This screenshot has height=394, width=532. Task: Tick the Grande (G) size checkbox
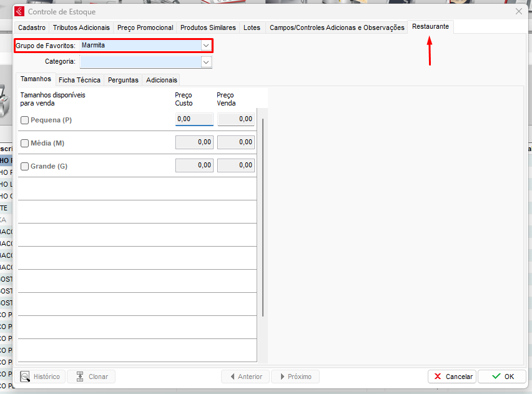click(25, 166)
